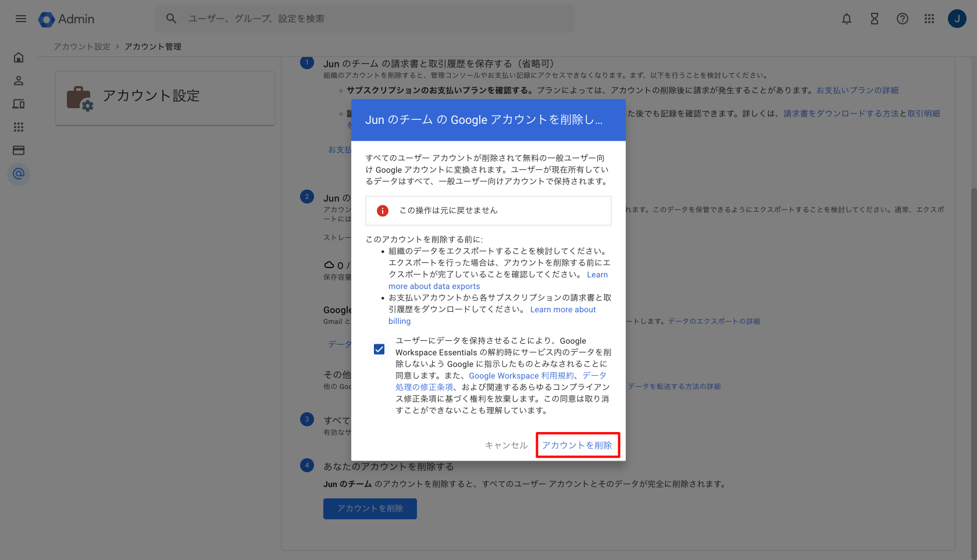
Task: Open the help question mark icon
Action: pos(902,19)
